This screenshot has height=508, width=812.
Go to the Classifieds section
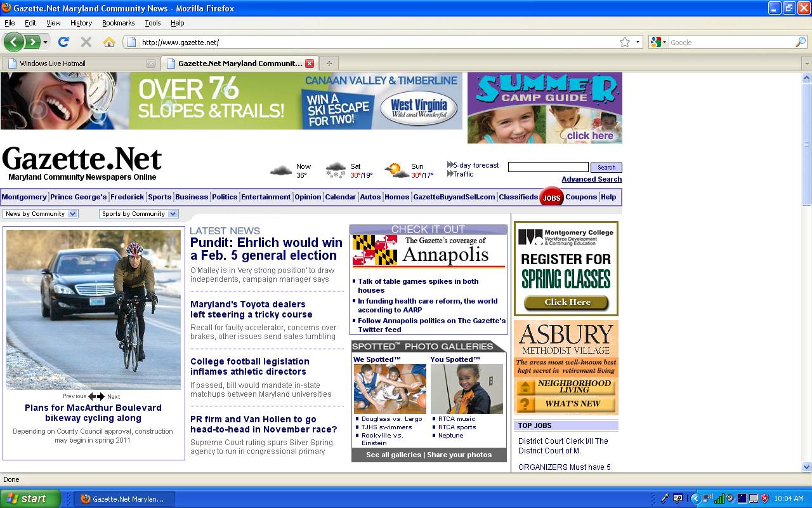[518, 197]
